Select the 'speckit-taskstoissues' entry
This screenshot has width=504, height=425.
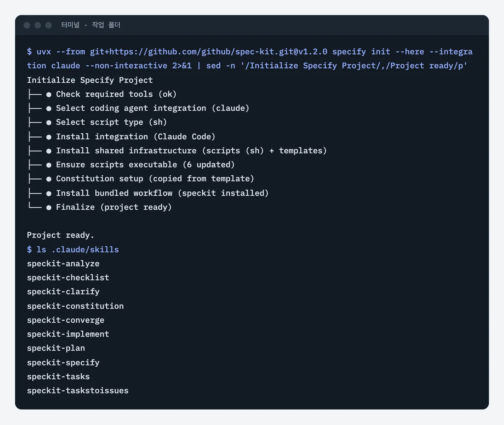[78, 391]
